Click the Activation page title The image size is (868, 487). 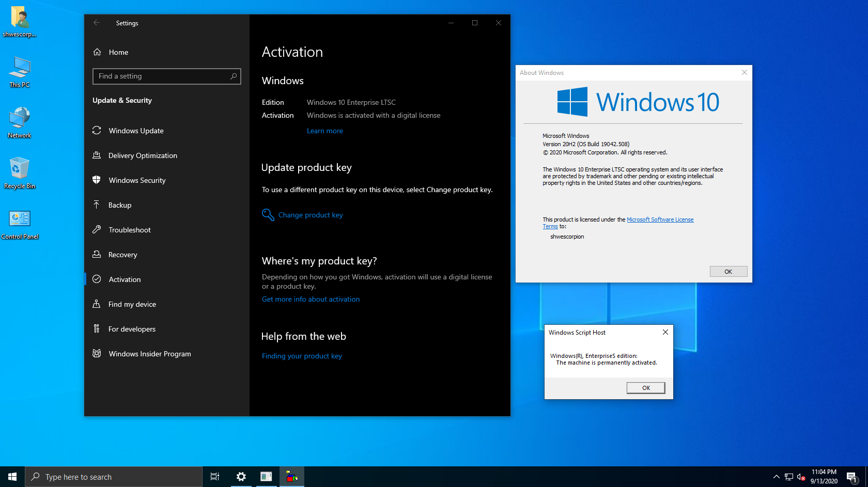coord(292,52)
